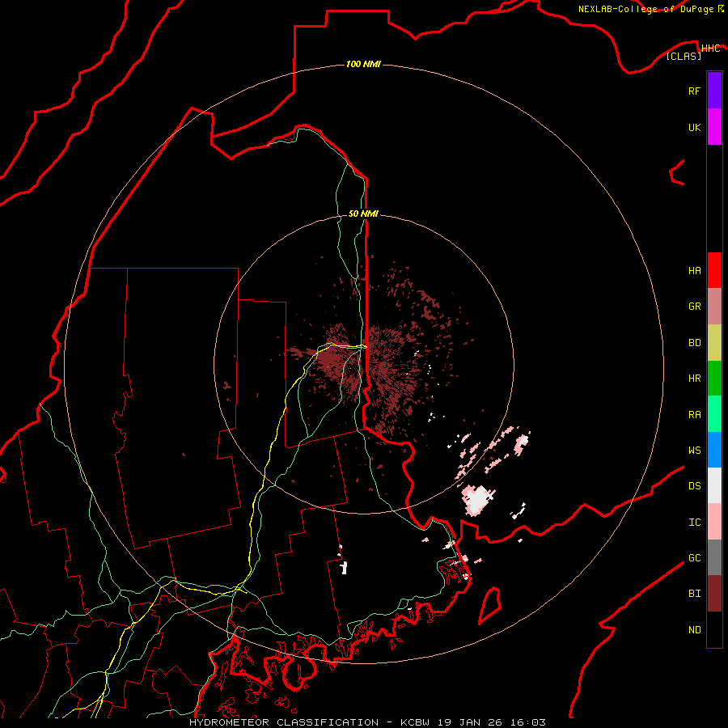Click the RA legend label
Screen dimensions: 728x728
[x=694, y=415]
